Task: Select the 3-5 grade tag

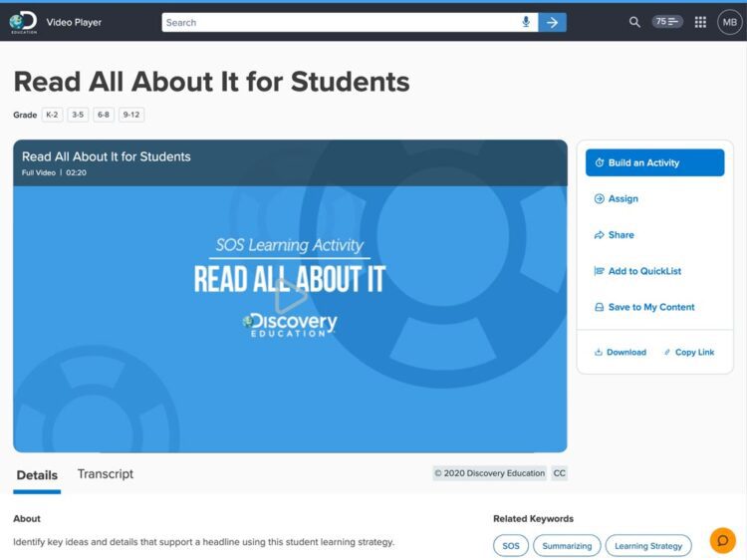Action: (x=78, y=115)
